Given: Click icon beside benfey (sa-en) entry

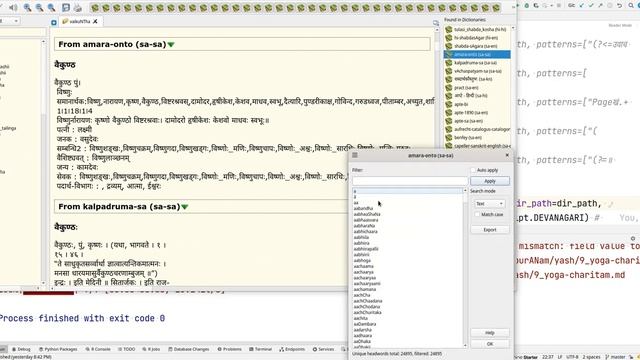Looking at the screenshot, I should [449, 138].
